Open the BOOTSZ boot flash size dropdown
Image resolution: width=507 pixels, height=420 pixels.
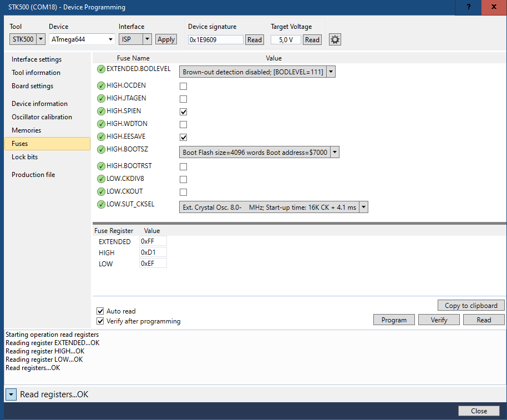259,152
